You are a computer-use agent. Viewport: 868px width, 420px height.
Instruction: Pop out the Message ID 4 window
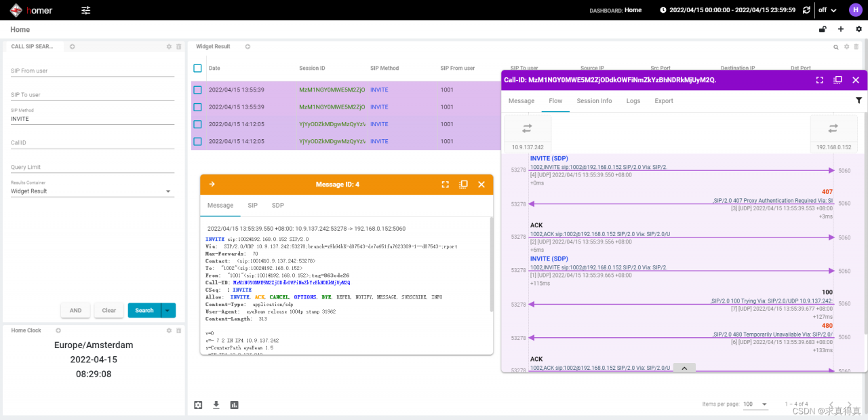(463, 185)
